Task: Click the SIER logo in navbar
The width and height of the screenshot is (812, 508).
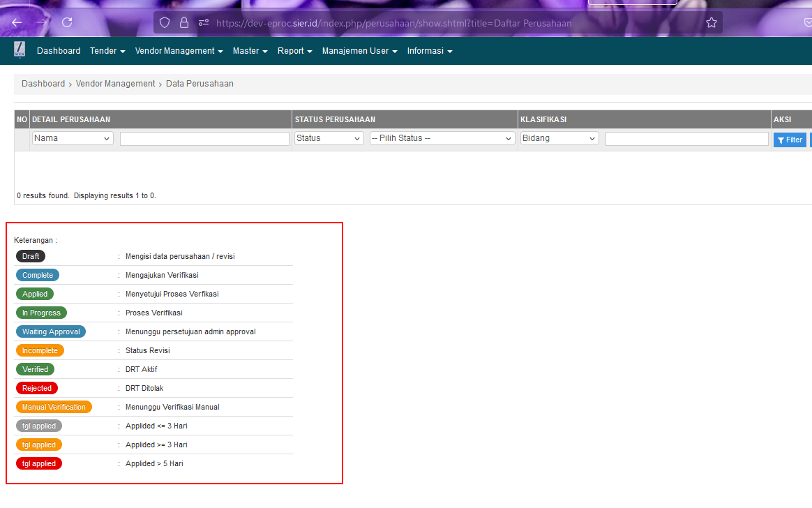Action: point(19,50)
